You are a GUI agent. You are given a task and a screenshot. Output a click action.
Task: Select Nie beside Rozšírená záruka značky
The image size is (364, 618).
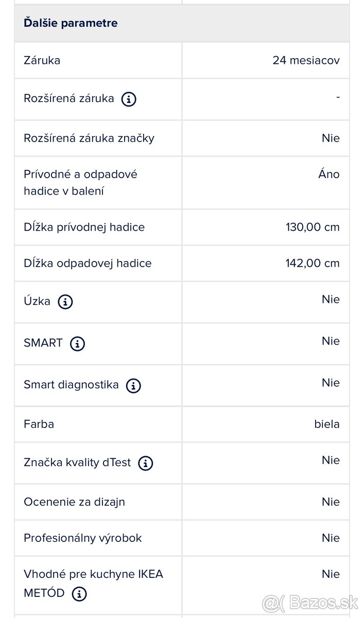(331, 138)
